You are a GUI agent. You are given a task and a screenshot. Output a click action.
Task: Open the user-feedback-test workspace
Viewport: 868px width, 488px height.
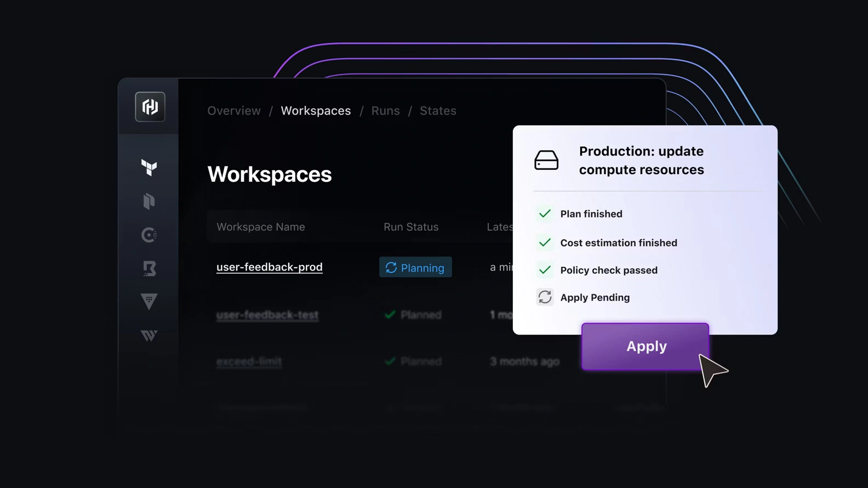pos(267,315)
